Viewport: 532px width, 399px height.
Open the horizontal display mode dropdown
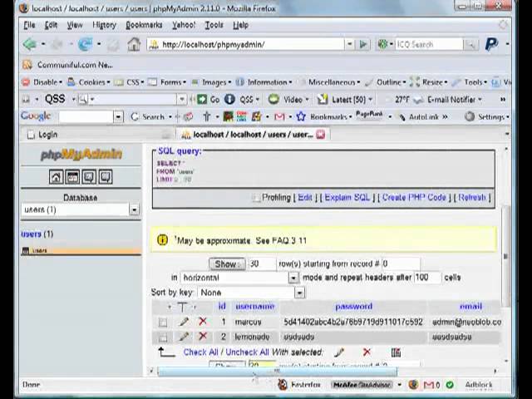coord(239,278)
